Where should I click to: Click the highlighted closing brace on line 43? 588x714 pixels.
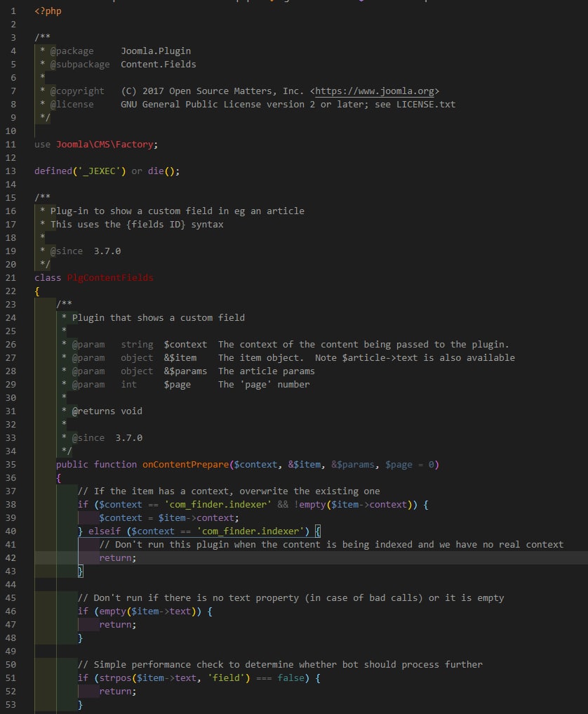tap(81, 571)
